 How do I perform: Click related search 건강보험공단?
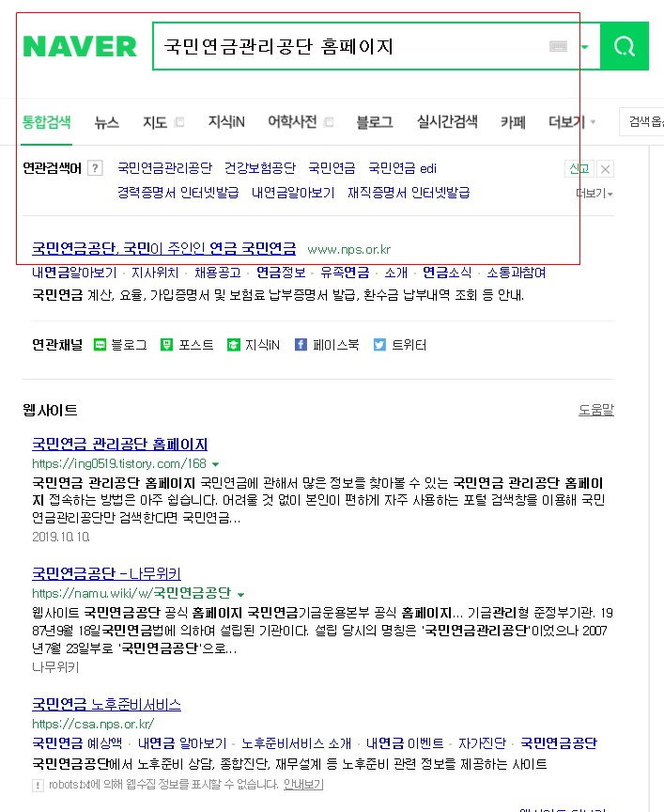point(260,168)
